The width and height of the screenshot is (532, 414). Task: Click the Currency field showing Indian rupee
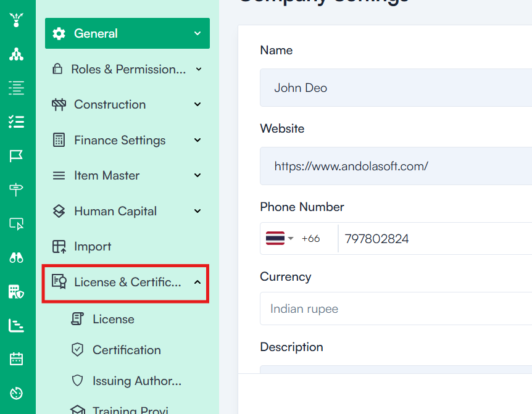click(x=395, y=308)
